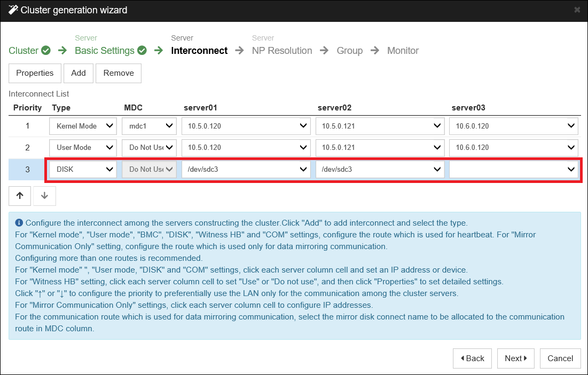
Task: Open server01 /dev/sdc3 device dropdown
Action: point(246,169)
